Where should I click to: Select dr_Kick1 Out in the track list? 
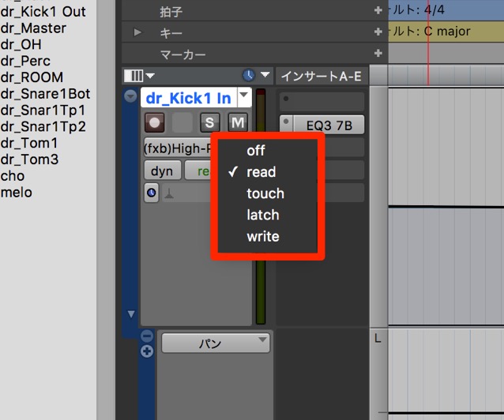(43, 12)
